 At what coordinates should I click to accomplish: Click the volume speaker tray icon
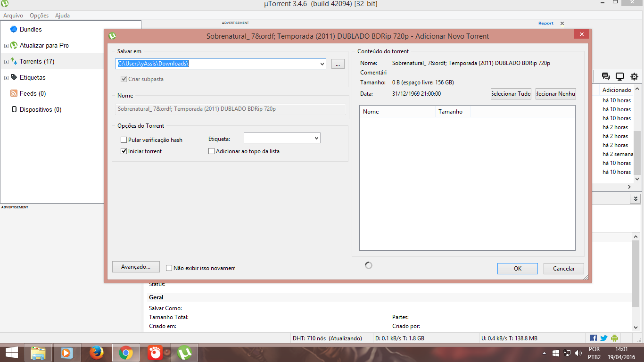[x=578, y=353]
